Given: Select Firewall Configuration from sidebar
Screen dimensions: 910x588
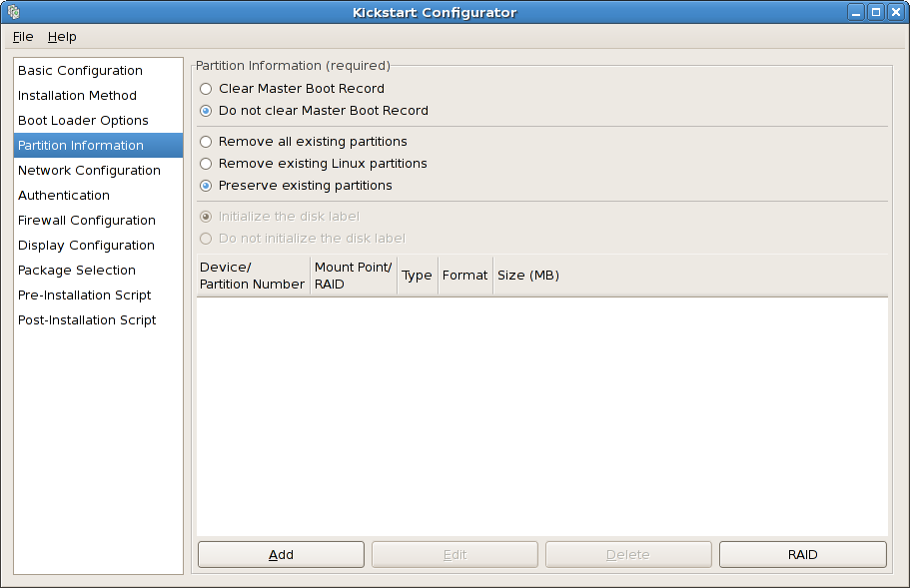Looking at the screenshot, I should pyautogui.click(x=86, y=220).
